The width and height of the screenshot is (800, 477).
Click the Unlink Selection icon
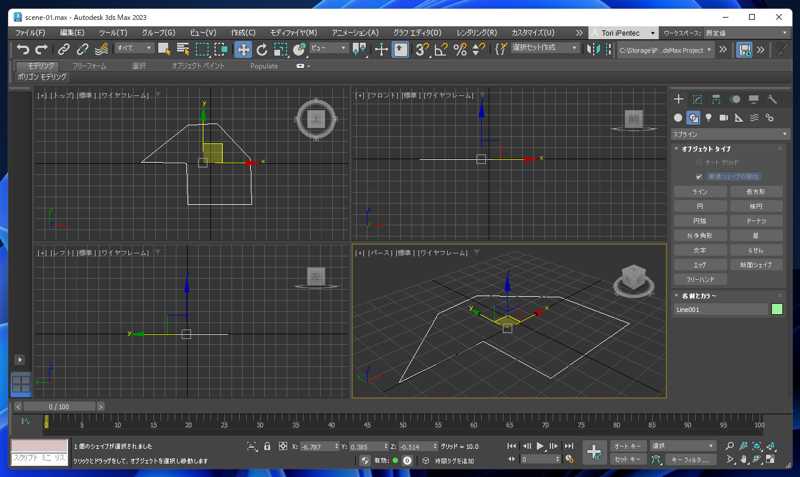(x=82, y=49)
